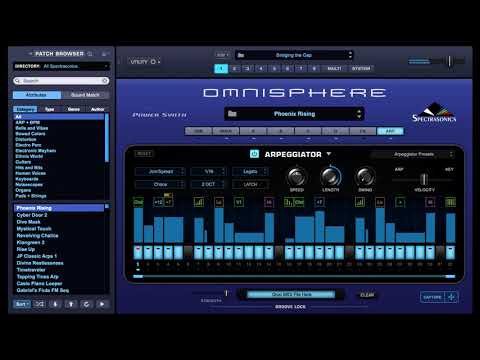Viewport: 480px width, 360px height.
Task: Switch to the MAIN tab
Action: coord(226,131)
